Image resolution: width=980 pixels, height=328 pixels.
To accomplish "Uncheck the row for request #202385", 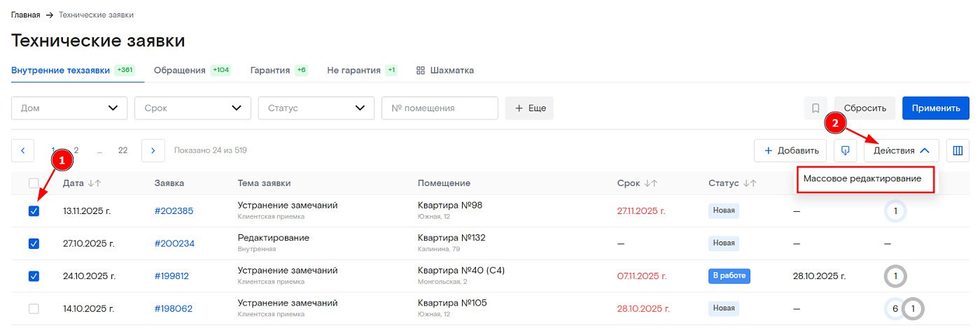I will 34,211.
